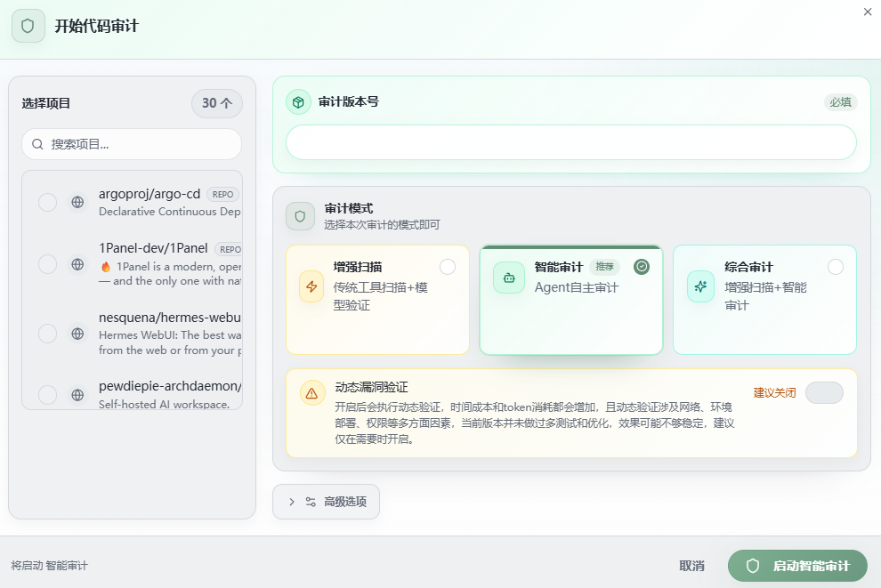Close the code audit dialog

[868, 12]
